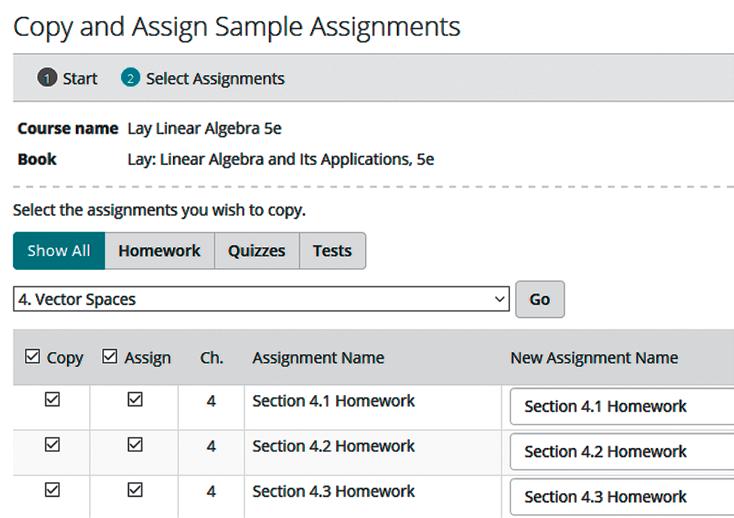Switch to the Show All tab

(58, 251)
